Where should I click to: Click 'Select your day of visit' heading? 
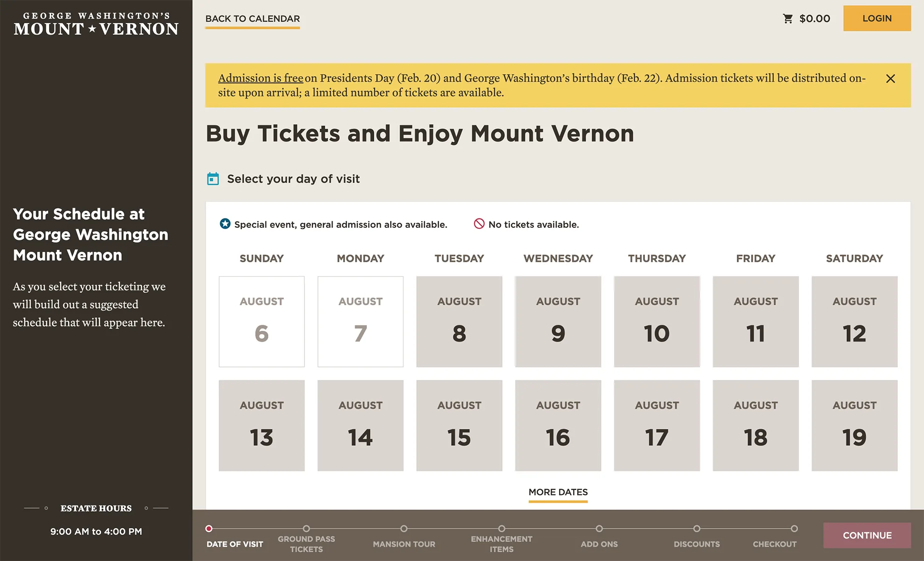(294, 179)
